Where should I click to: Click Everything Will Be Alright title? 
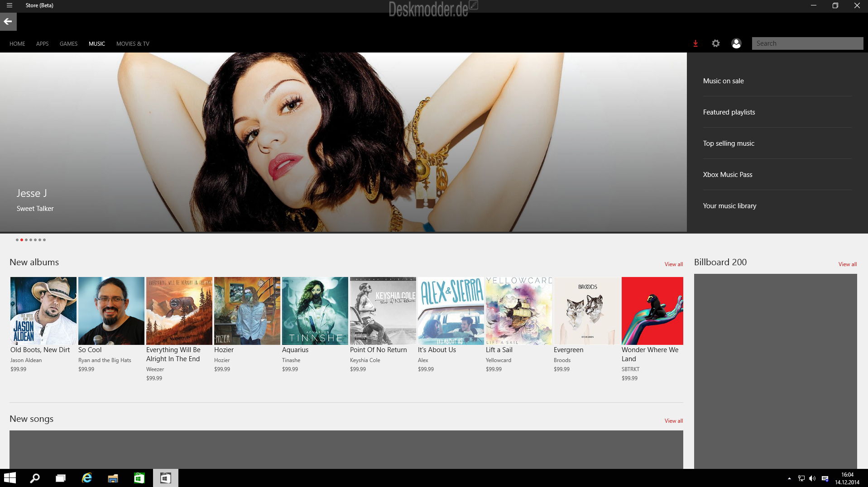[173, 354]
